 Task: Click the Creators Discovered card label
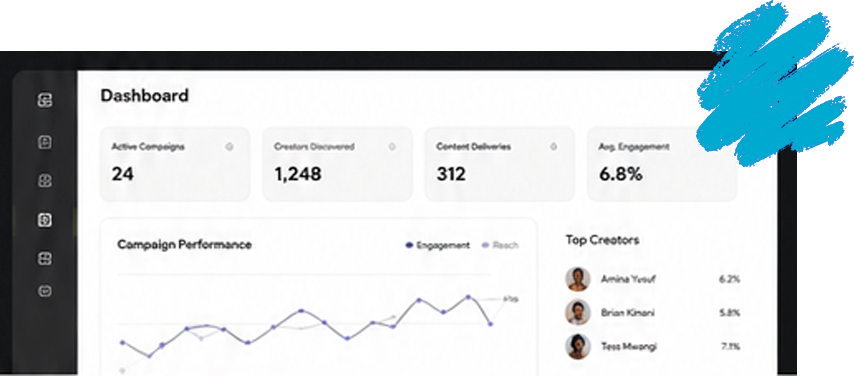(x=314, y=147)
